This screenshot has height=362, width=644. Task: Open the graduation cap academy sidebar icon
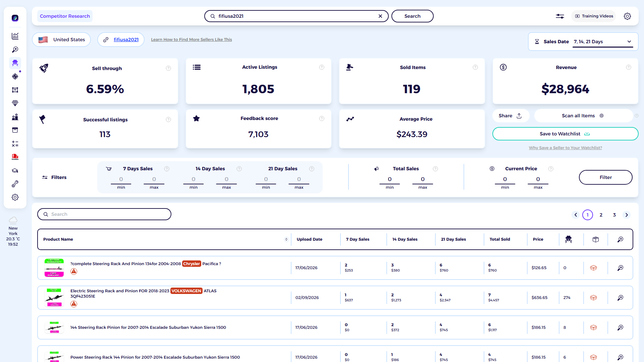[x=15, y=171]
